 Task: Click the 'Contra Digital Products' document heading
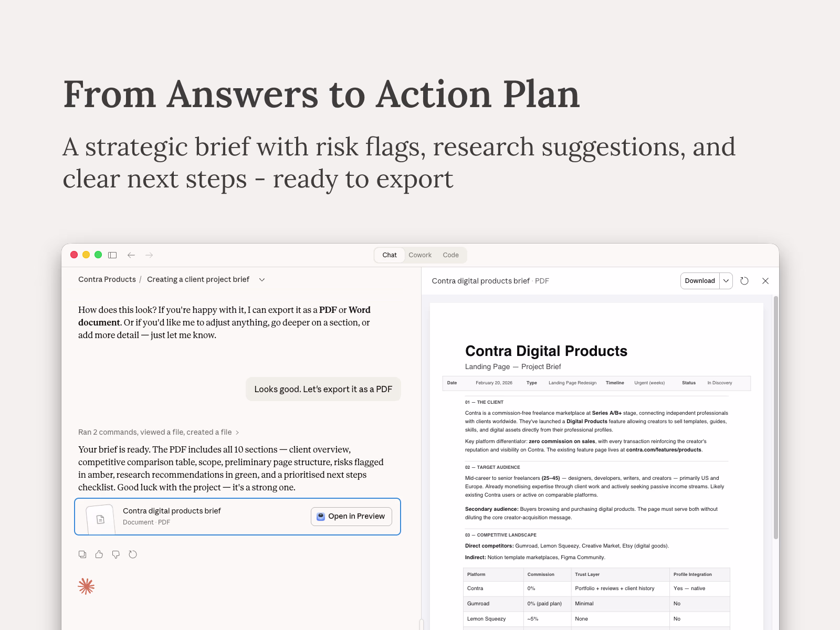click(x=546, y=351)
